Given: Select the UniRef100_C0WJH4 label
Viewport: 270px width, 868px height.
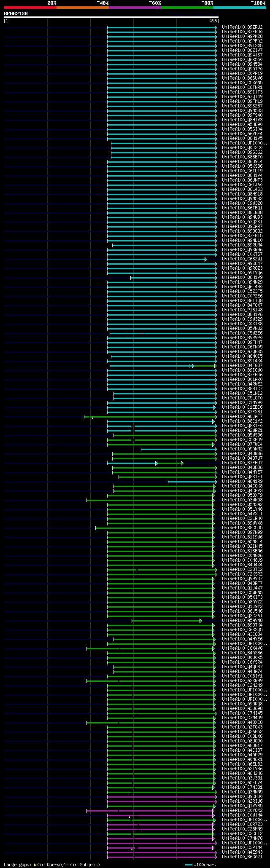Looking at the screenshot, I should pyautogui.click(x=242, y=815).
